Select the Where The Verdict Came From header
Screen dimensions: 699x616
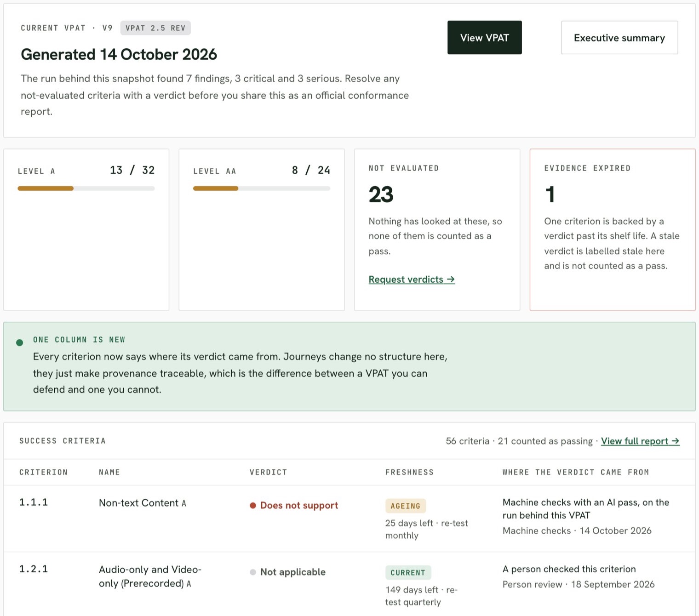(x=576, y=472)
